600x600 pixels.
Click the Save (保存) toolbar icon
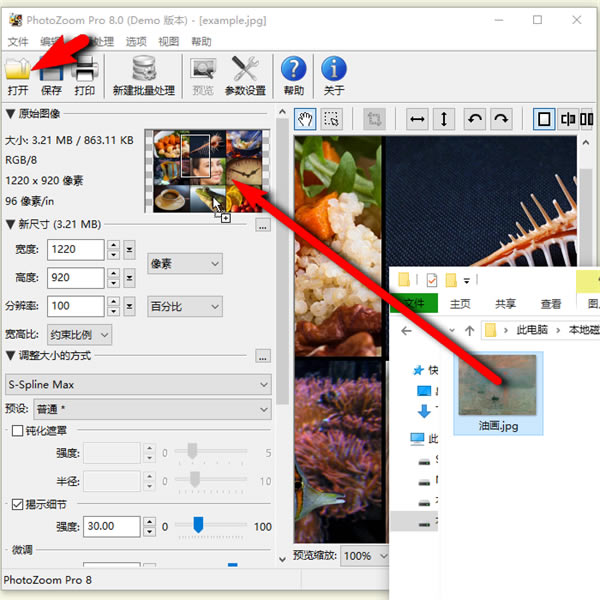(51, 77)
